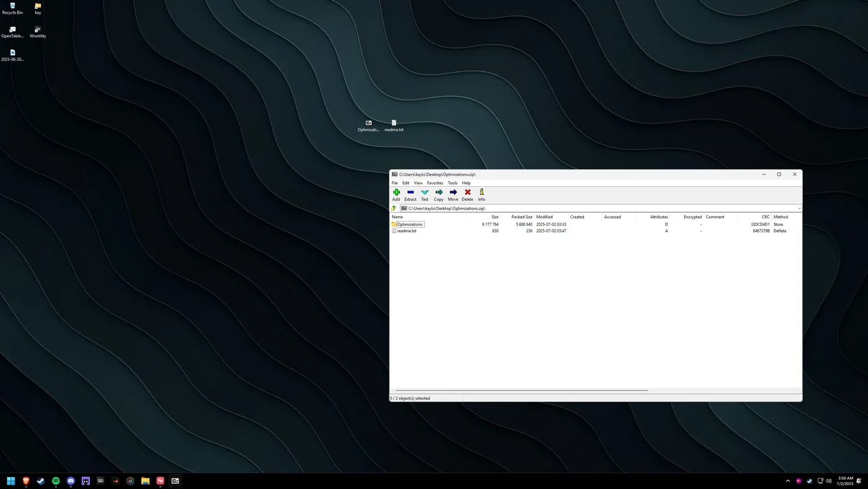Open the volume speaker tray icon
Image resolution: width=868 pixels, height=489 pixels.
tap(829, 481)
